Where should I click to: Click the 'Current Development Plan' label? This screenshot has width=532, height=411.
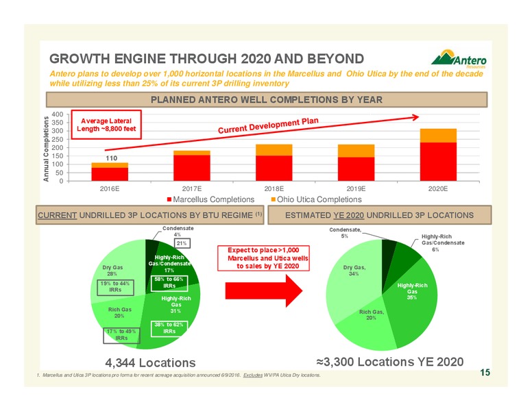[x=268, y=125]
